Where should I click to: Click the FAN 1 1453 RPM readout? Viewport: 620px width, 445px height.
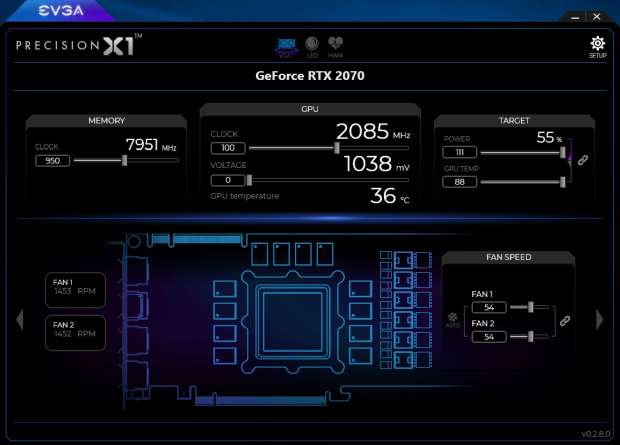pos(76,290)
